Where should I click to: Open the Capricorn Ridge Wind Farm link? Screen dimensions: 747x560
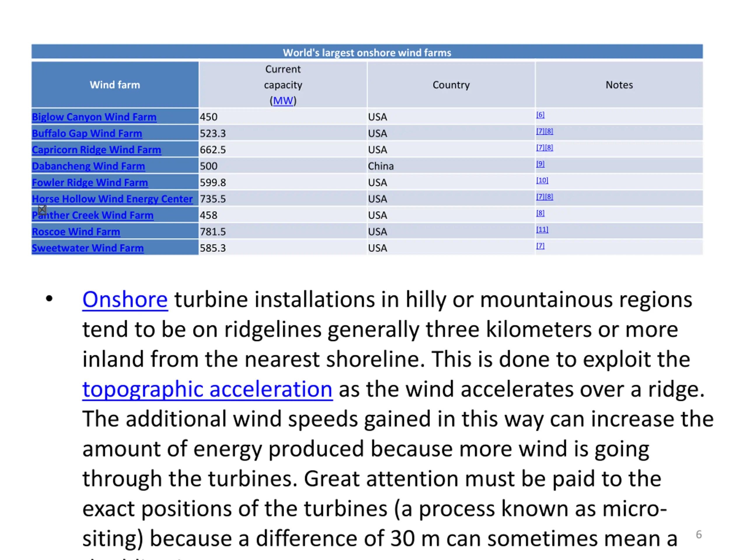coord(96,150)
